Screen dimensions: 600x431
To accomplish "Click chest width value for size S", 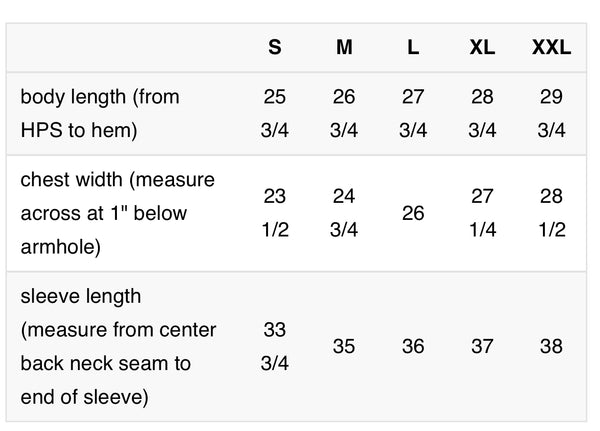I will pyautogui.click(x=275, y=213).
